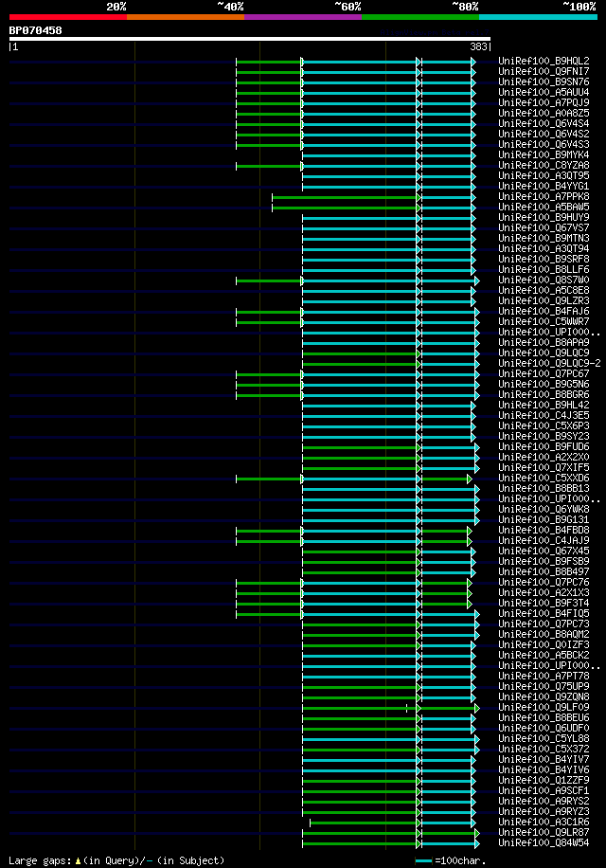The height and width of the screenshot is (868, 606).
Task: Choose the UniRef100_Q9LQC9-2 label
Action: tap(549, 363)
